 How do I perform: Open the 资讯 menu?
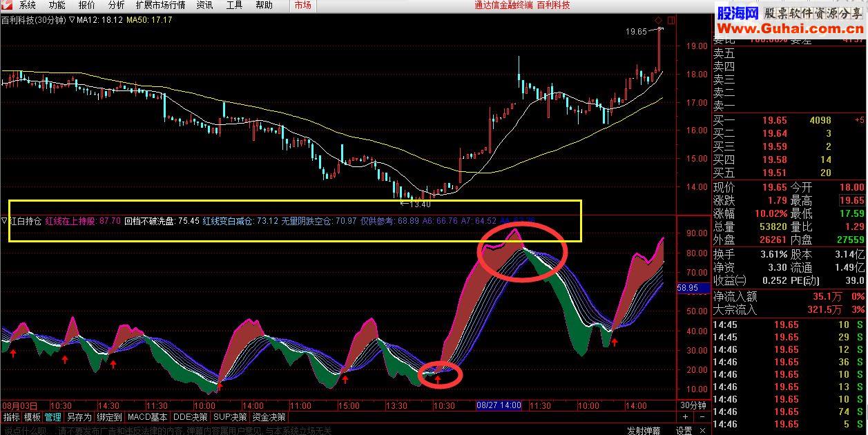[204, 5]
